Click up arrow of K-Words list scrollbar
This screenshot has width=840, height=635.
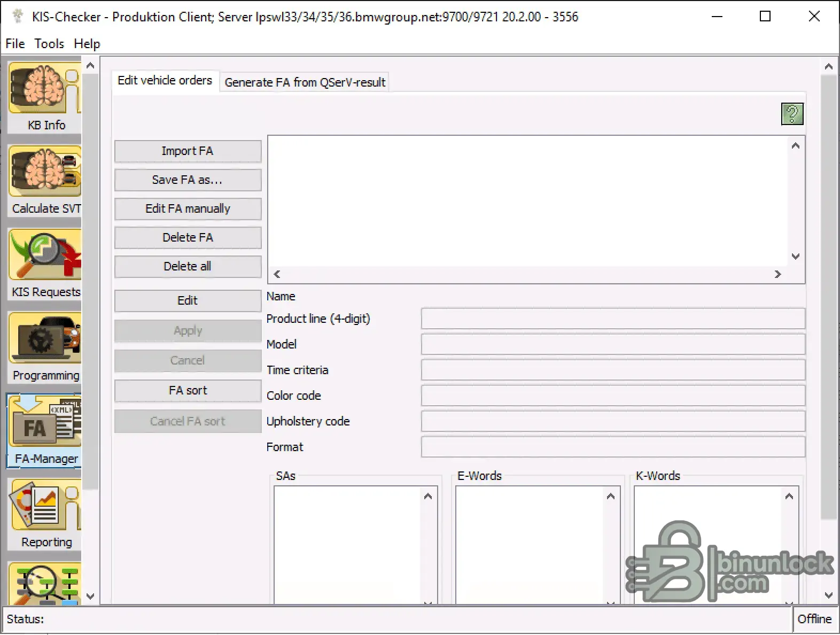pyautogui.click(x=789, y=497)
